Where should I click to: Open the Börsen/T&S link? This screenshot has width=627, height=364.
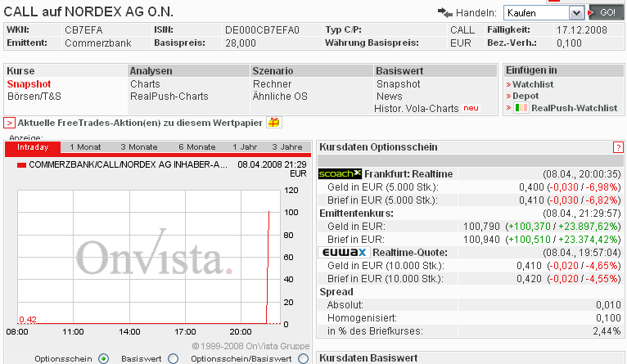34,97
